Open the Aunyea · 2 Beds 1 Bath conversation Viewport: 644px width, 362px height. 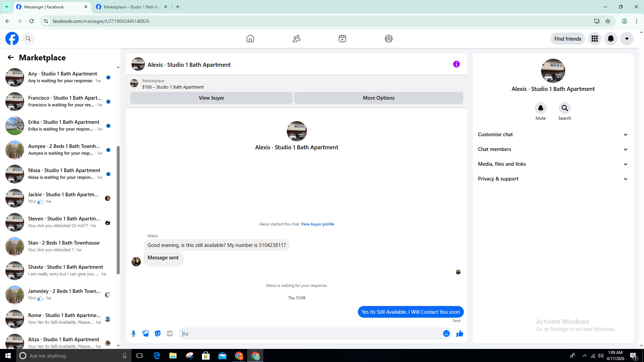pyautogui.click(x=59, y=150)
